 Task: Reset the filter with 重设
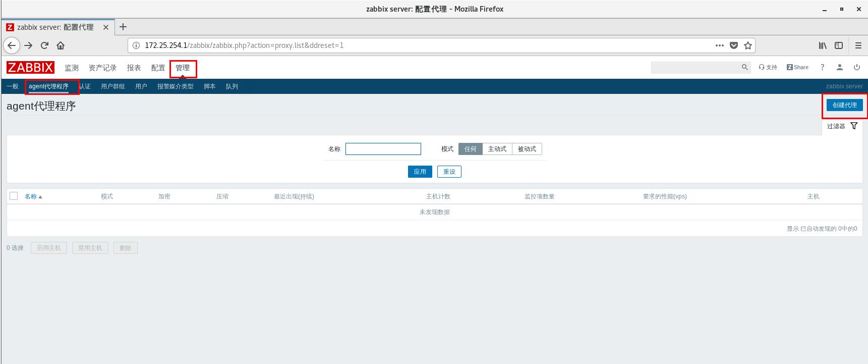pyautogui.click(x=449, y=172)
